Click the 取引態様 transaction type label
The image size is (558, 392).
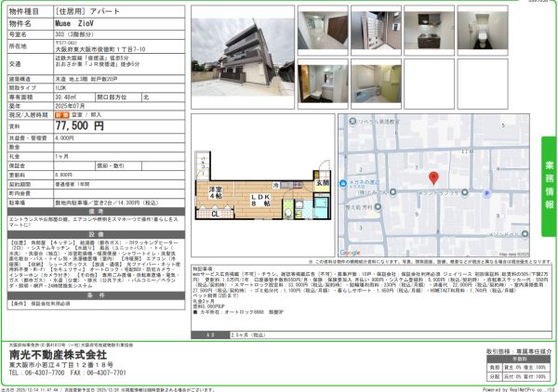(x=498, y=351)
